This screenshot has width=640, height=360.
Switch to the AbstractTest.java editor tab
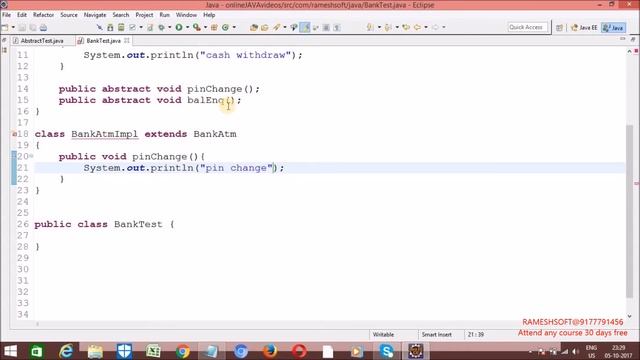click(42, 41)
